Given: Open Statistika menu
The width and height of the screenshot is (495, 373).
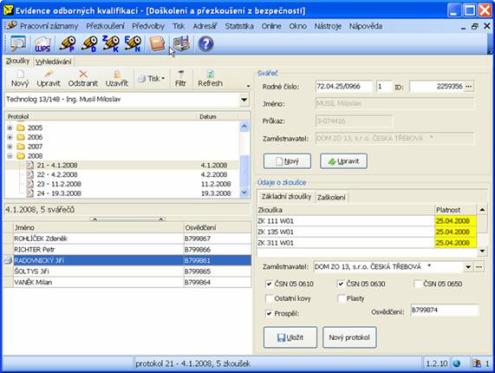Looking at the screenshot, I should 239,26.
